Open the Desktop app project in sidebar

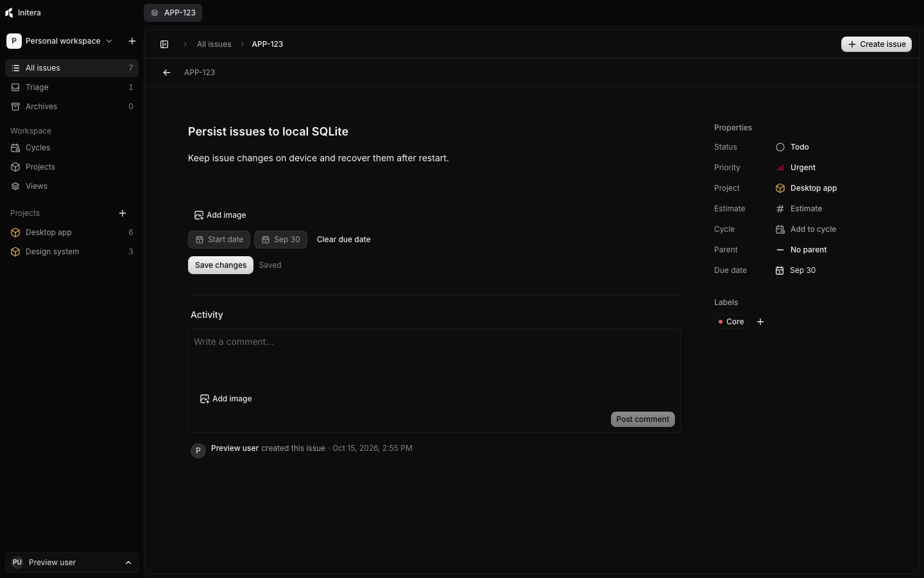point(72,232)
